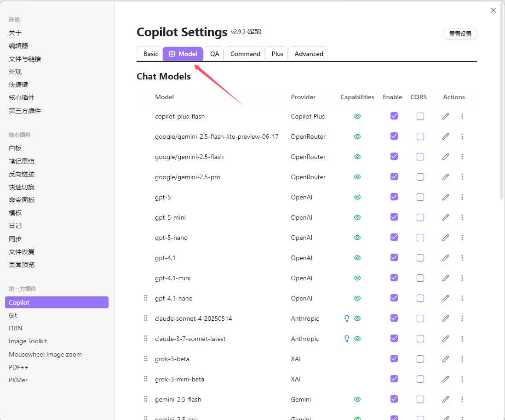Click vision eye icon for gemini-2.5-flash Gemini row
Viewport: 505px width, 420px height.
tap(357, 399)
